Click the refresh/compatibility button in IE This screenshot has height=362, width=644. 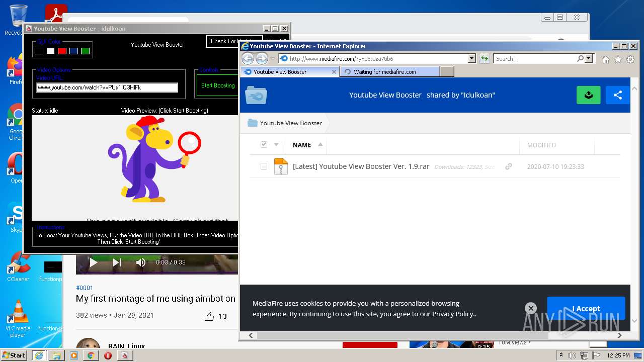click(x=484, y=58)
